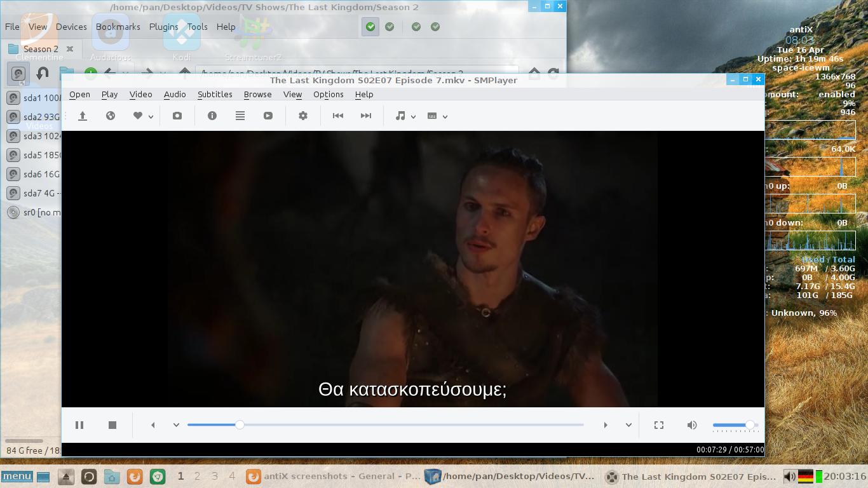Pause the playing video

click(x=79, y=425)
